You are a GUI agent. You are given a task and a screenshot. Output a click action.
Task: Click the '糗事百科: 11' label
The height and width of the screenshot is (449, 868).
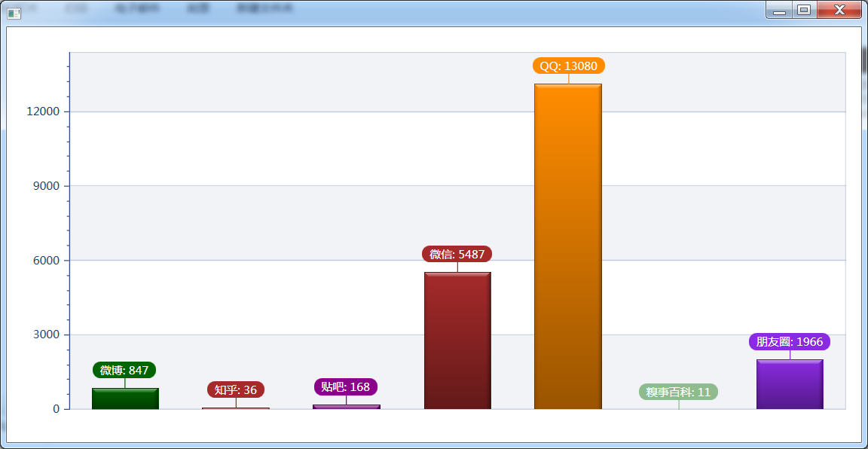[x=678, y=392]
